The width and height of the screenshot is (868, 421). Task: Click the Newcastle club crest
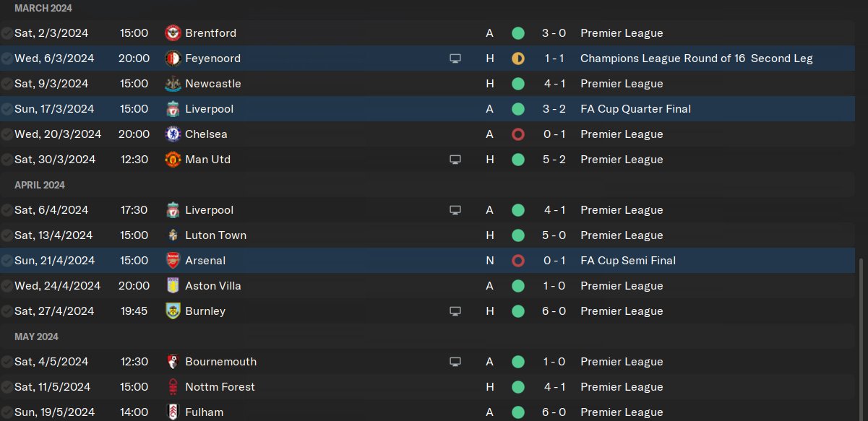tap(173, 84)
